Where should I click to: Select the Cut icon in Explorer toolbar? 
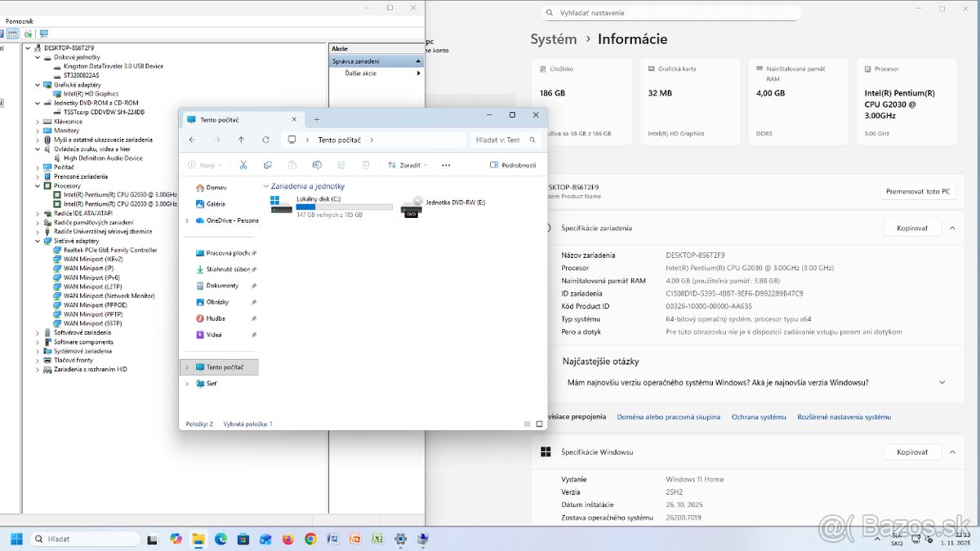pyautogui.click(x=244, y=165)
